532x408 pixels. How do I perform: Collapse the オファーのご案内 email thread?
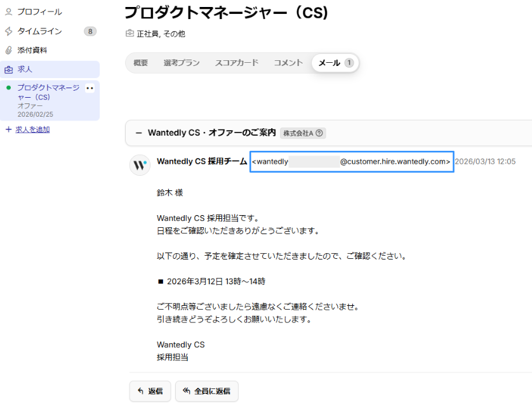point(138,133)
